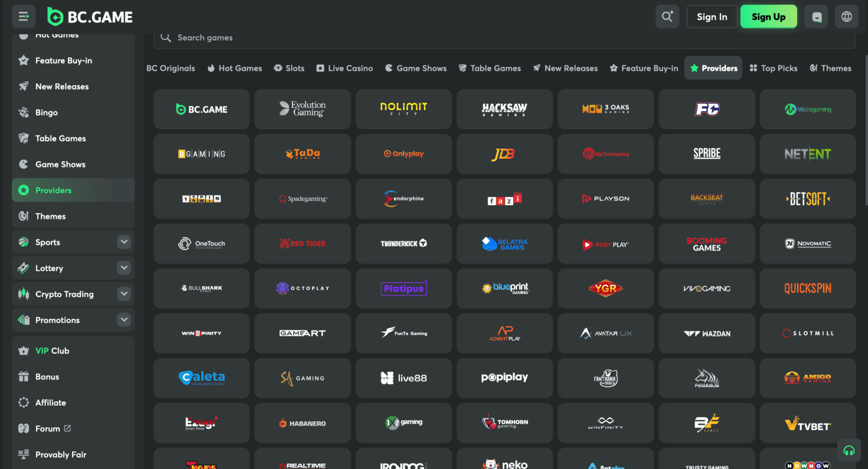Open the chat icon in the header
868x469 pixels.
817,17
